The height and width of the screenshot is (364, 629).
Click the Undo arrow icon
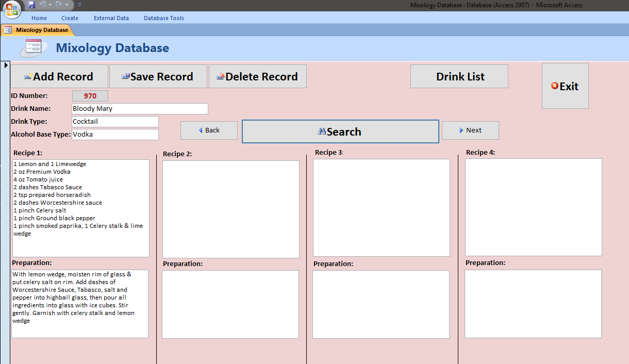pos(42,5)
